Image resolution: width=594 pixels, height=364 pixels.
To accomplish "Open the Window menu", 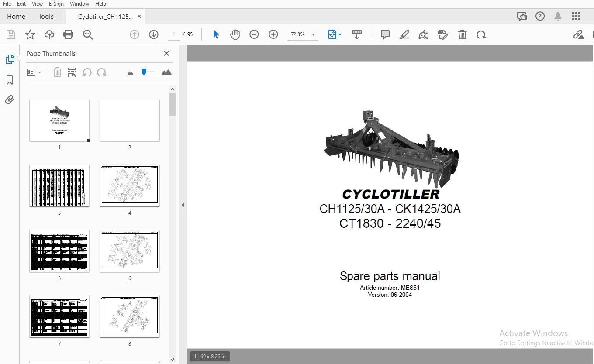I will [79, 4].
